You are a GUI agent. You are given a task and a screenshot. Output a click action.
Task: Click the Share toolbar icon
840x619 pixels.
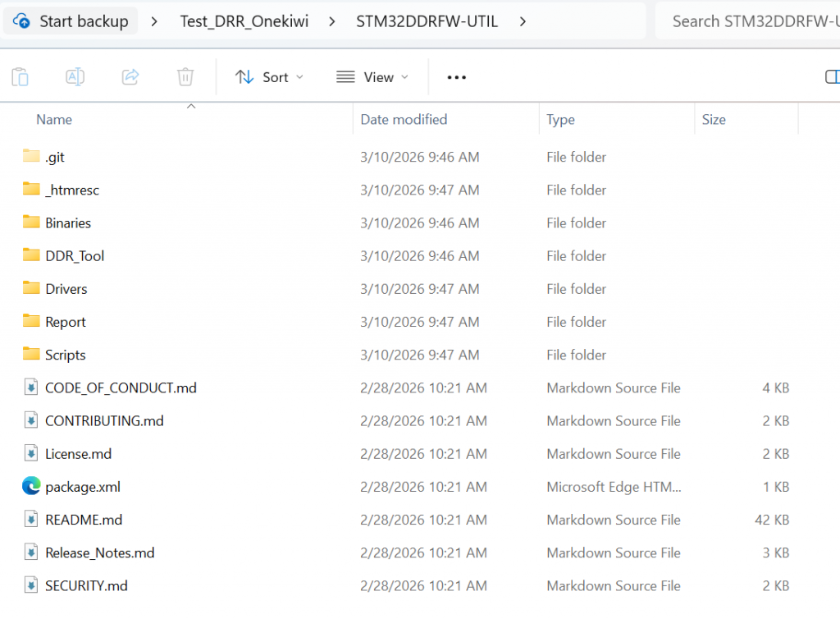coord(130,77)
